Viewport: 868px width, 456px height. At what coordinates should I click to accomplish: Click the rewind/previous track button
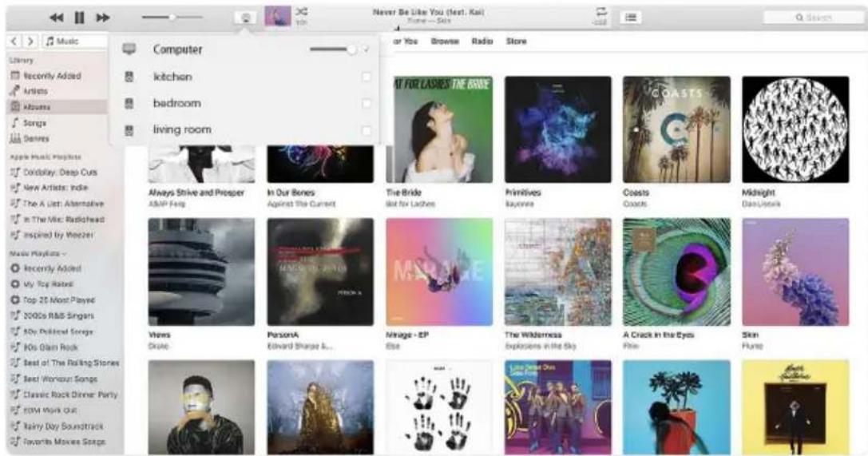[56, 18]
